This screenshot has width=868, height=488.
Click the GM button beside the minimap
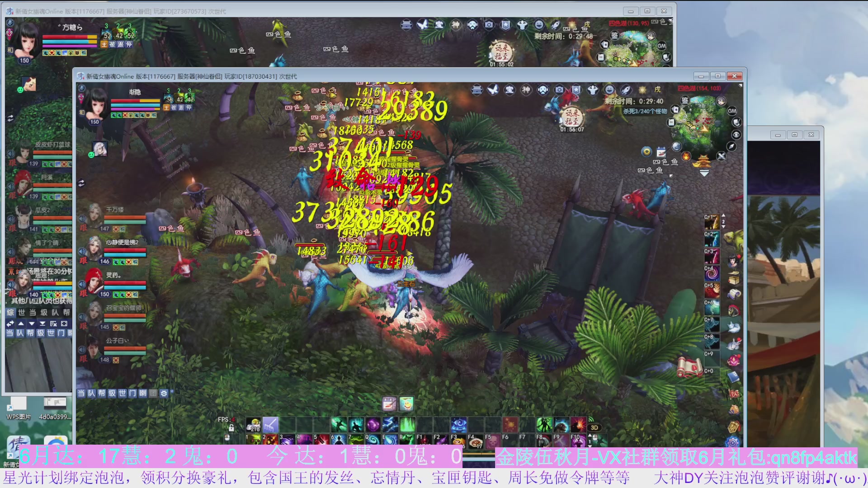(732, 111)
